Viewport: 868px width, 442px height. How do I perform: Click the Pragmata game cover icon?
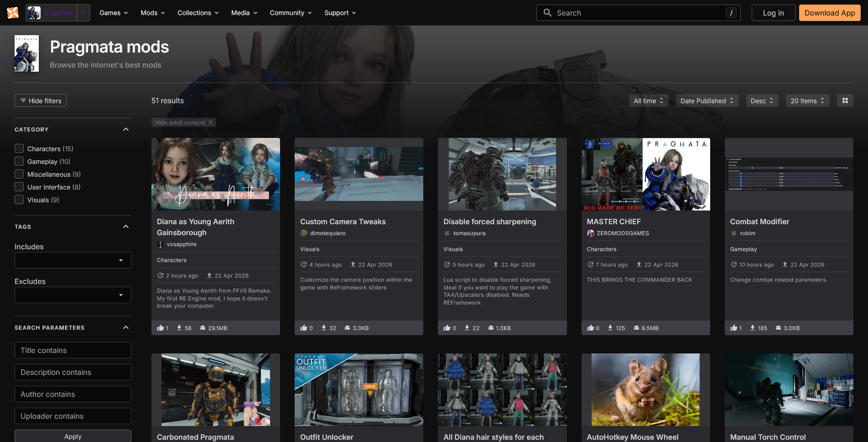(x=26, y=53)
